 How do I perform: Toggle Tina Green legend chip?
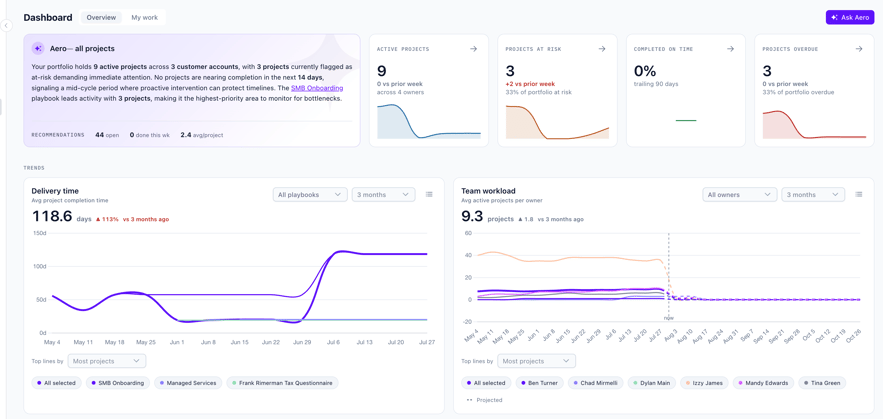[x=822, y=383]
